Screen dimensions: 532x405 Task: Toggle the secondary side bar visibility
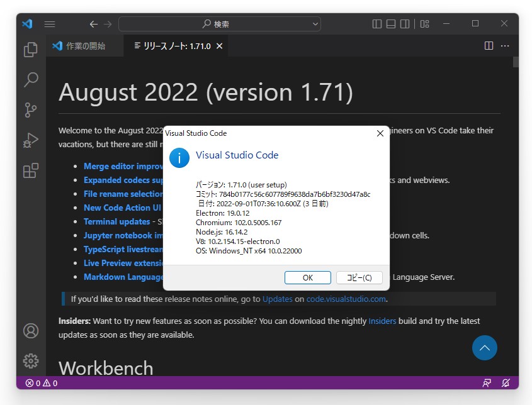tap(405, 23)
